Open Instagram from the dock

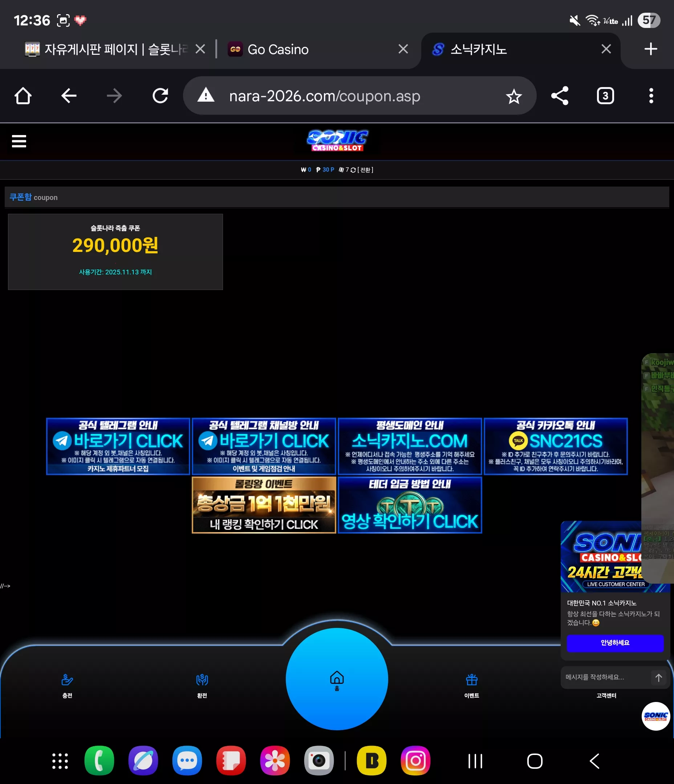coord(415,760)
